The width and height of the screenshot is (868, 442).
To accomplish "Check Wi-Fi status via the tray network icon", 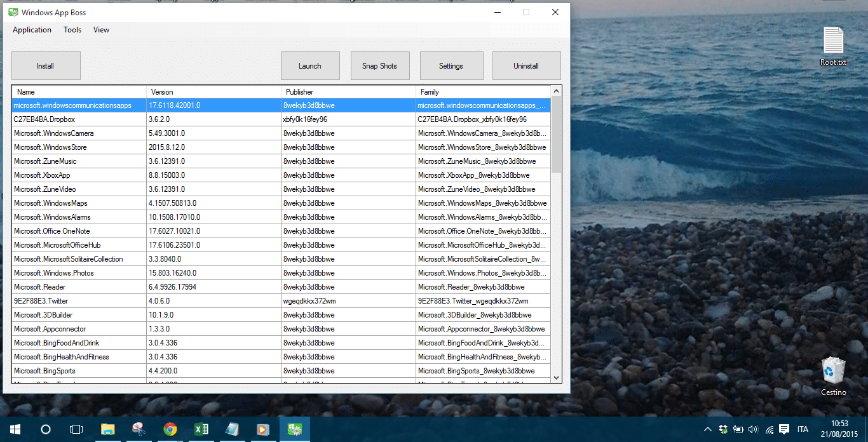I will point(769,429).
